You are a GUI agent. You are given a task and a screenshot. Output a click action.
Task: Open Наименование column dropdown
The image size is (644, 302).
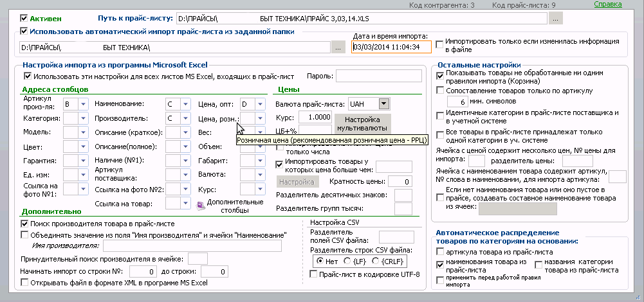click(x=186, y=104)
